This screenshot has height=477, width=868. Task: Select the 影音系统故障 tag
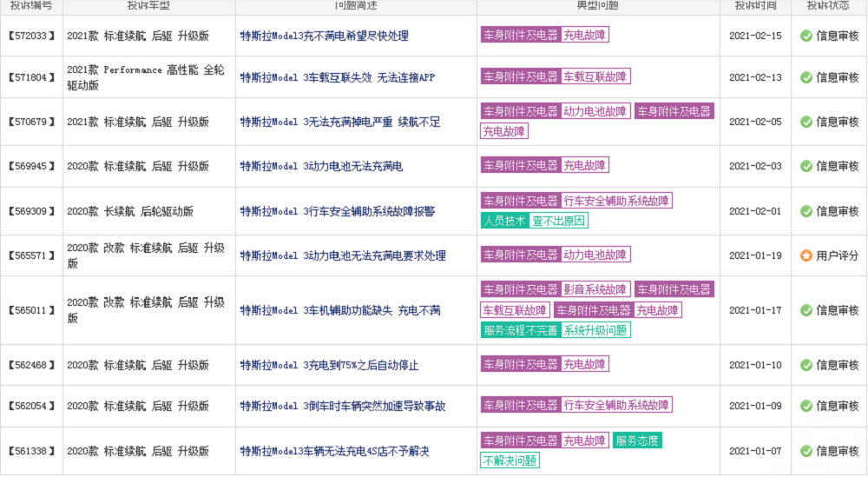tap(595, 289)
